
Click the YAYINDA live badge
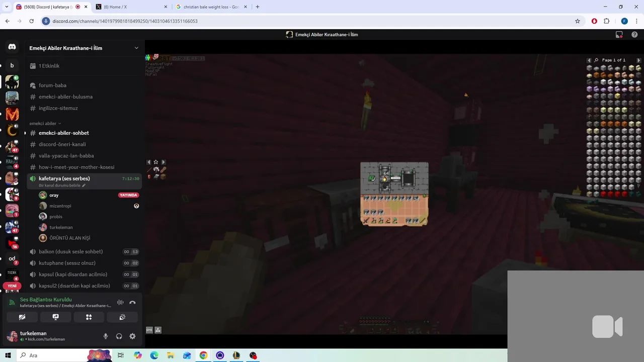[x=129, y=195]
